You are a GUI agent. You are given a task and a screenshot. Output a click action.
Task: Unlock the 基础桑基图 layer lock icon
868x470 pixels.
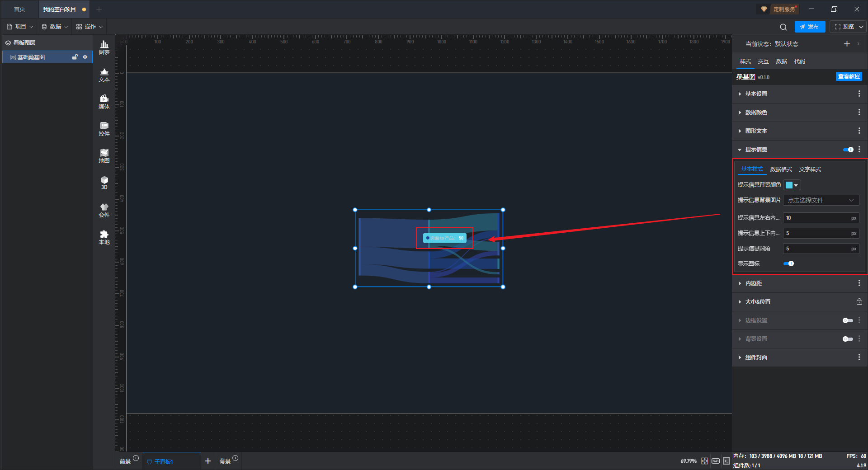pyautogui.click(x=75, y=57)
